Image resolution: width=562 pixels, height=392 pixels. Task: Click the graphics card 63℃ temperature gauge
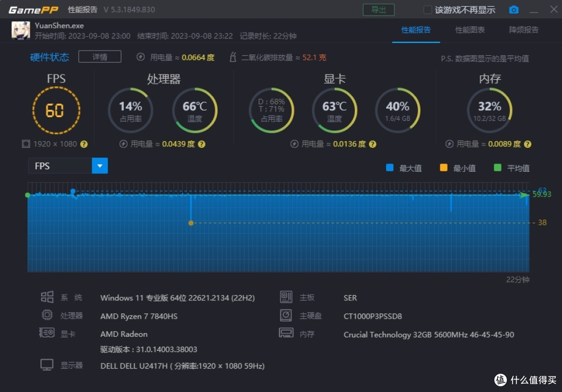(x=335, y=110)
